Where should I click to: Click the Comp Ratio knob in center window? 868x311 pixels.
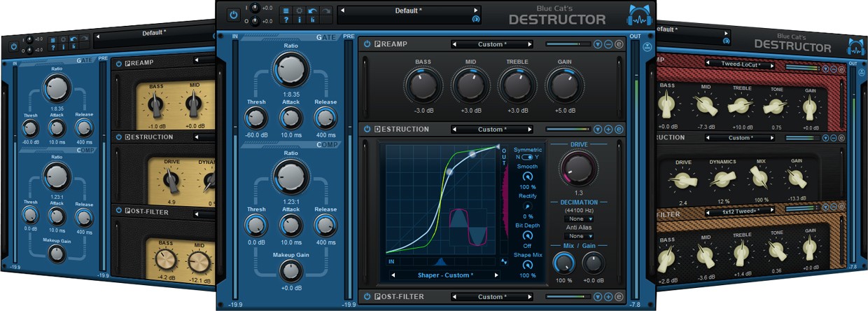tap(290, 175)
